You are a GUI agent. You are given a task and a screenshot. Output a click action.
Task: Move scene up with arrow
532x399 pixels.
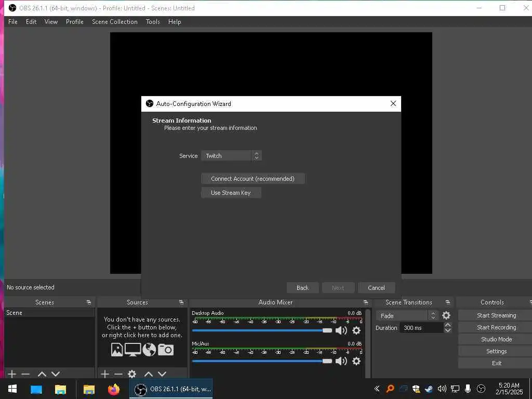(42, 374)
